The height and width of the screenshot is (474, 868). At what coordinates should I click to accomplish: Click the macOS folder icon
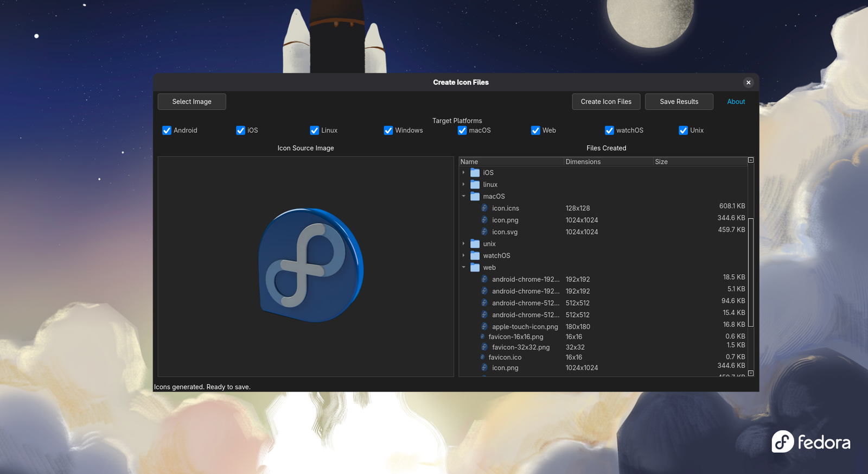pos(475,197)
